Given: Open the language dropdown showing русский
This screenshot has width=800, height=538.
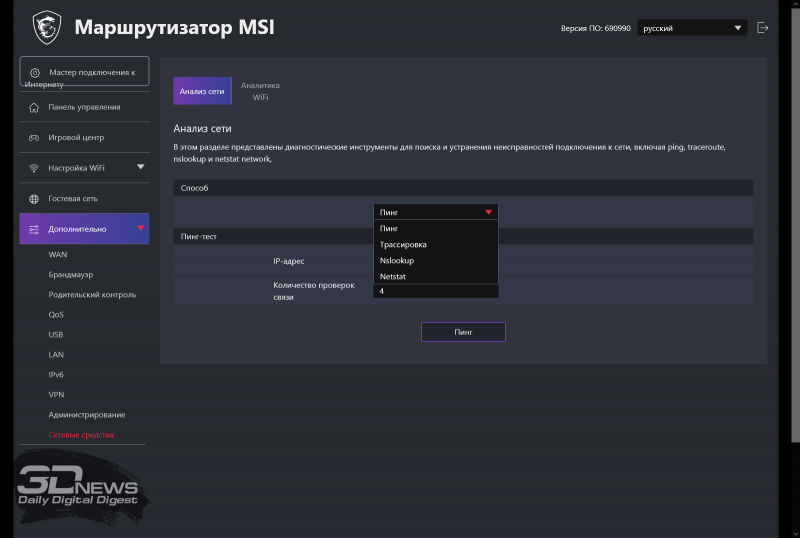Looking at the screenshot, I should coord(692,28).
